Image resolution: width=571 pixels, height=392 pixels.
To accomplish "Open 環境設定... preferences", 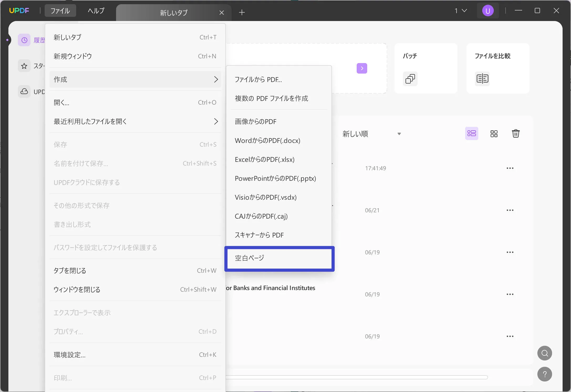I will point(135,355).
